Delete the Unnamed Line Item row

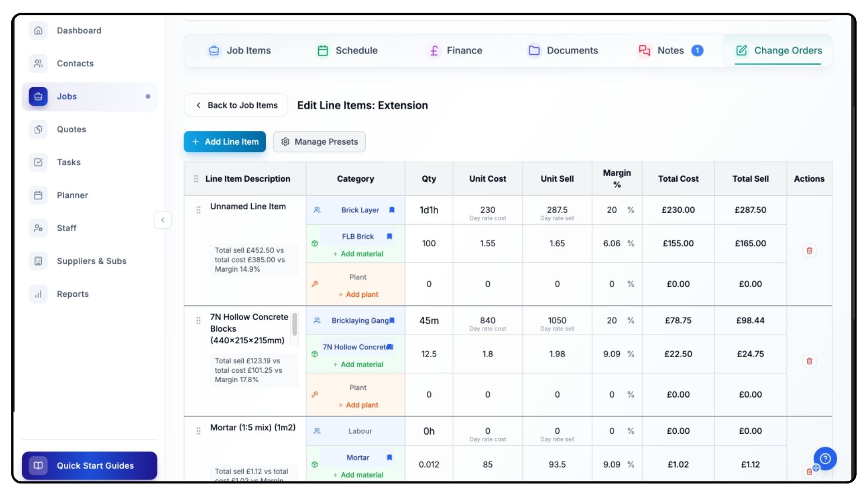(x=809, y=250)
